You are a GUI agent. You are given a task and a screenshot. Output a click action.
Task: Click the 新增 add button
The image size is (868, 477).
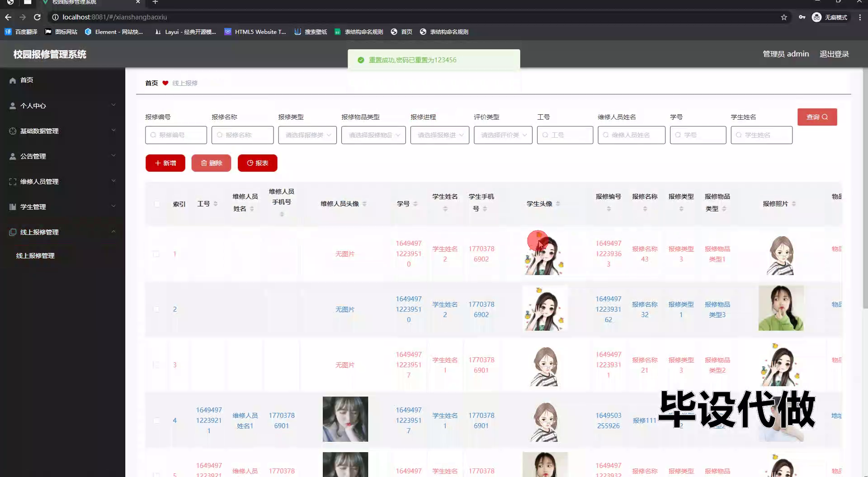tap(165, 163)
